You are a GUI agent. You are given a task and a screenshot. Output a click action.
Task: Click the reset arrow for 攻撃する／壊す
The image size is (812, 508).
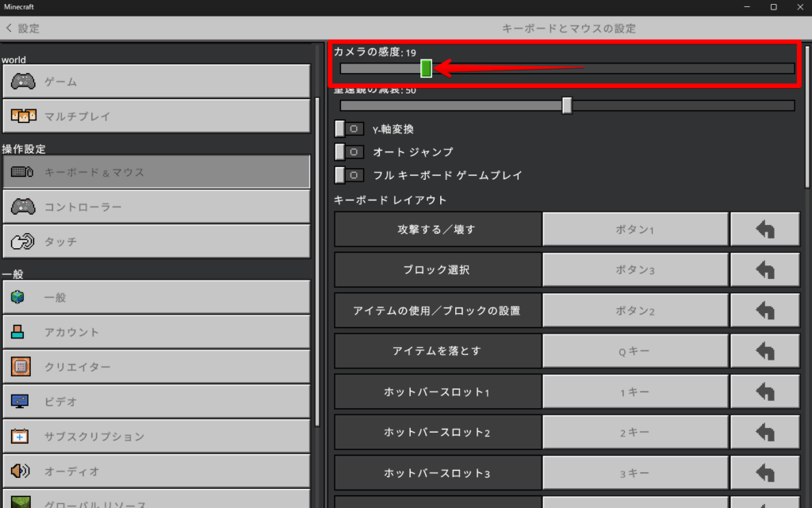point(764,230)
